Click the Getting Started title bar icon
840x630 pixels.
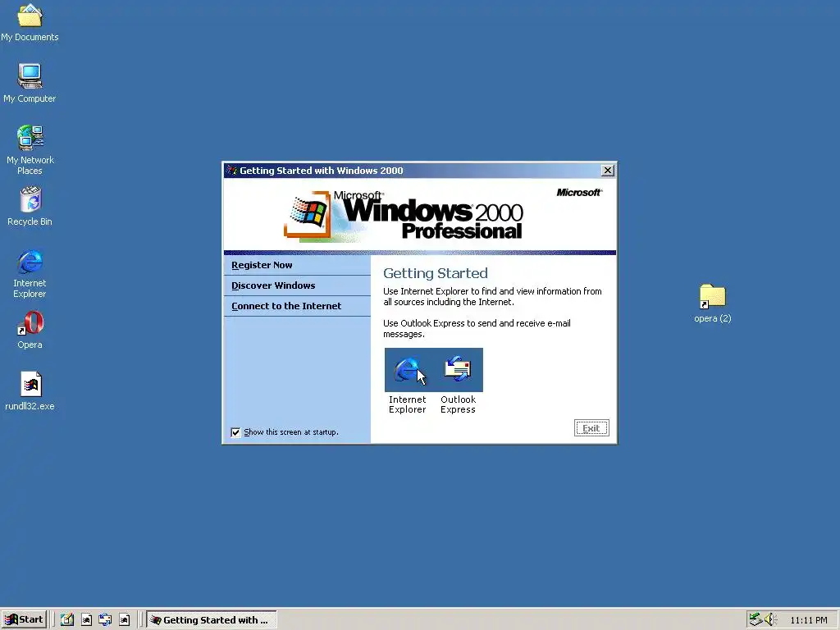pyautogui.click(x=231, y=171)
